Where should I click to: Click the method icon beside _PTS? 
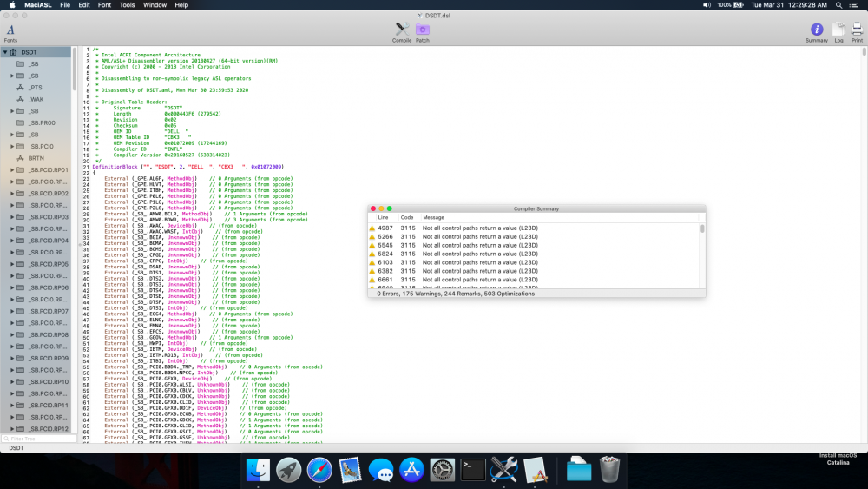click(x=21, y=88)
